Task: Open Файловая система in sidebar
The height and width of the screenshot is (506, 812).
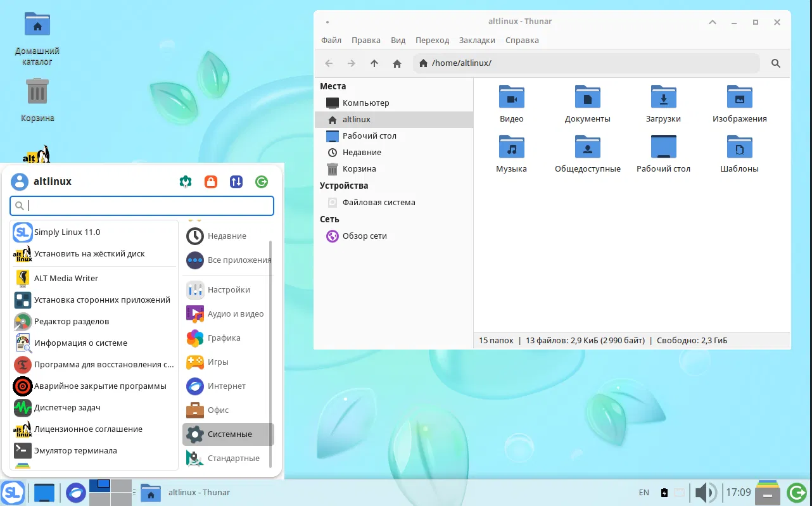Action: [x=394, y=203]
